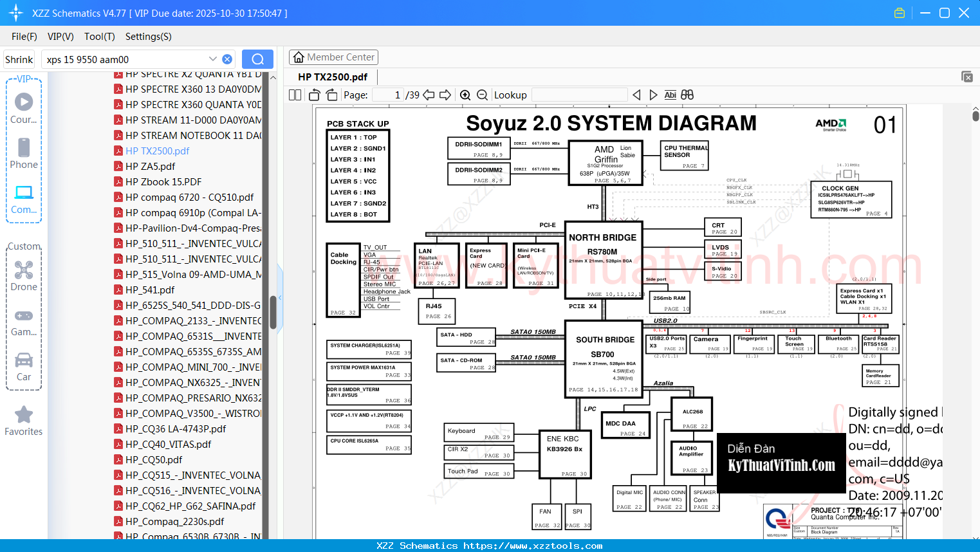Collapse the file list panel handle
980x552 pixels.
click(x=280, y=299)
